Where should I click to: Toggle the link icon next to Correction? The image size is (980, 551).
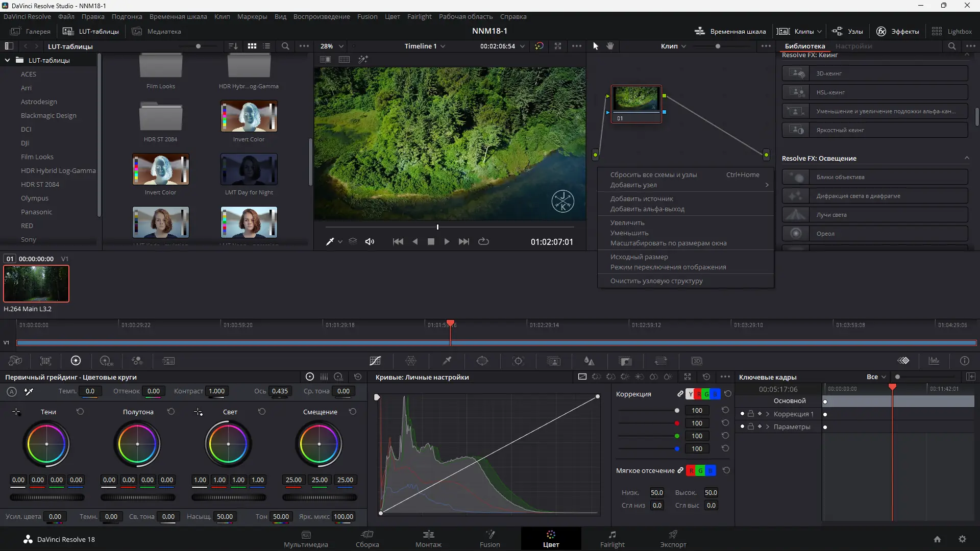[680, 394]
